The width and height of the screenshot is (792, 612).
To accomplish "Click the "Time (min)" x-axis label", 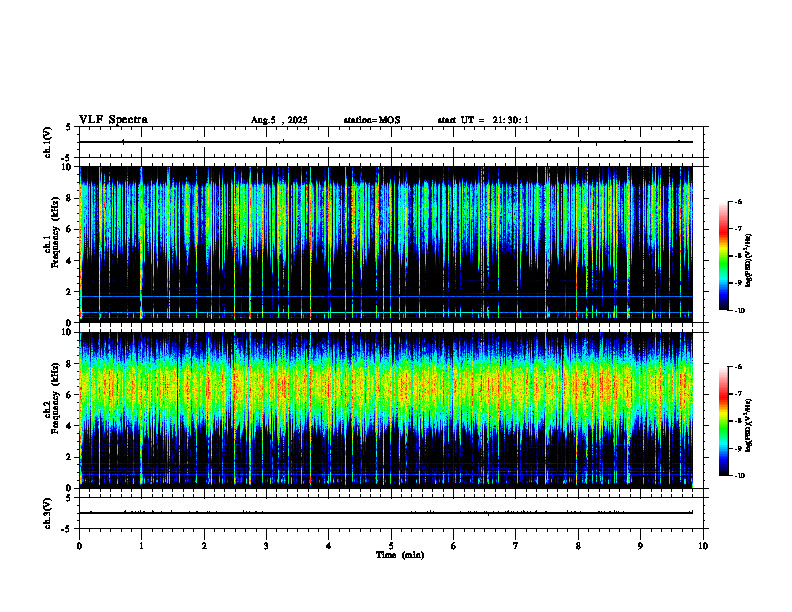I will [x=400, y=555].
